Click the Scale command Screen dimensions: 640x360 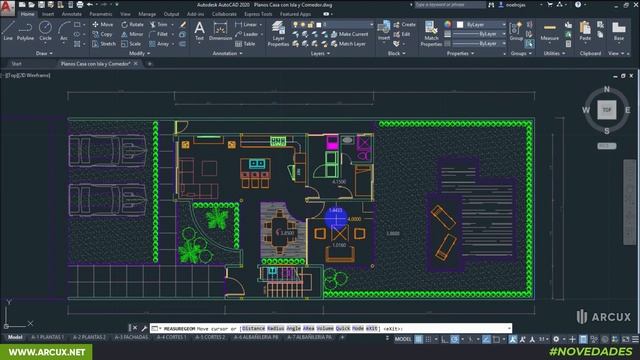coord(131,44)
